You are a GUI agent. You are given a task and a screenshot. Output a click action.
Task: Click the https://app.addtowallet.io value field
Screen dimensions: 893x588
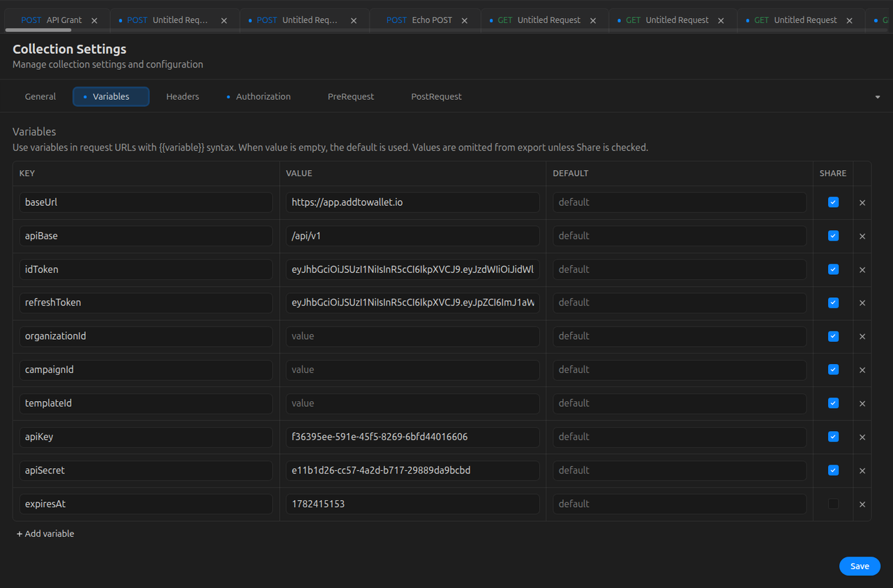coord(413,202)
